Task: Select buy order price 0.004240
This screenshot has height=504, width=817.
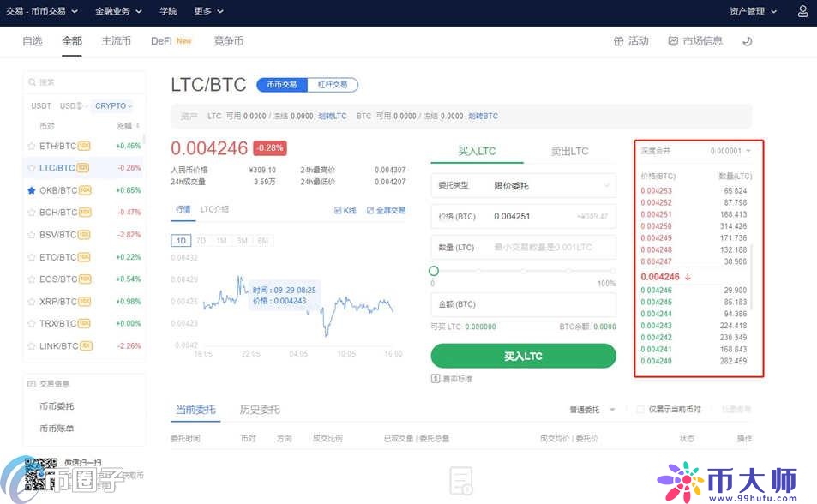Action: pyautogui.click(x=656, y=361)
